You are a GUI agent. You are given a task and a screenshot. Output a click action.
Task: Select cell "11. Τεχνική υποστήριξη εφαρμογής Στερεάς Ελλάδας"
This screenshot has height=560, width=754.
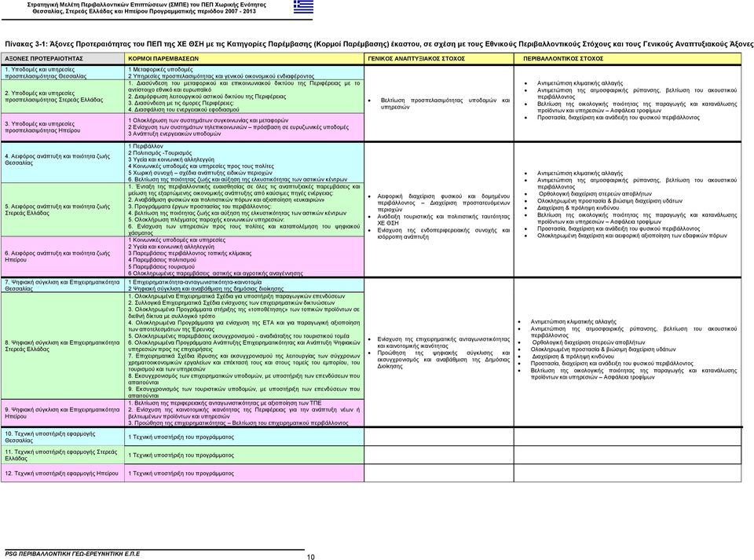coord(63,456)
